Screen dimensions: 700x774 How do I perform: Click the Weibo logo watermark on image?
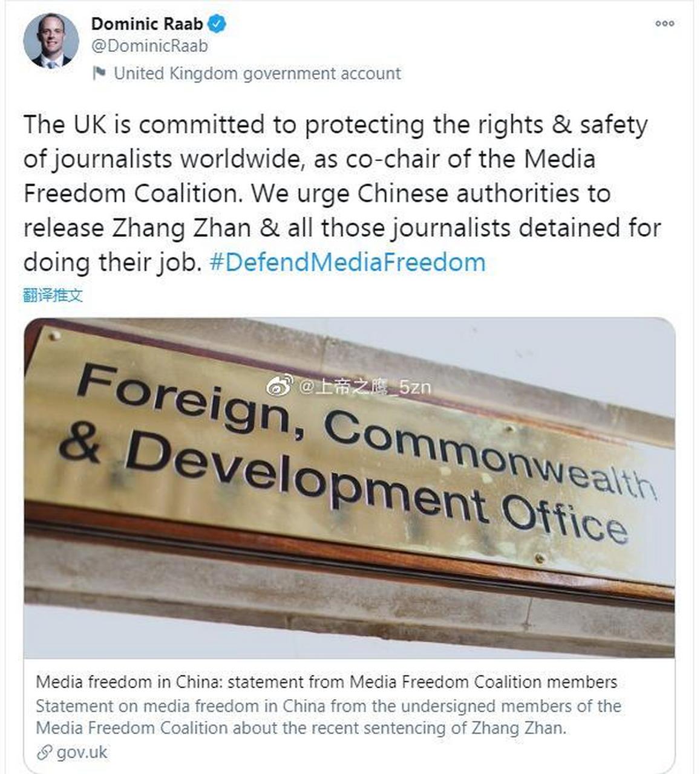tap(279, 385)
